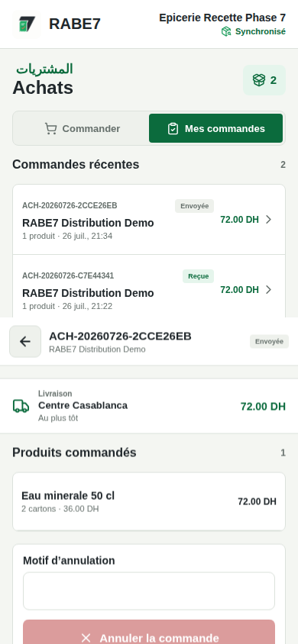Click the ACH-20260726-2CCE26EB title in the detail header
Screen dimensions: 298x644
coord(120,336)
